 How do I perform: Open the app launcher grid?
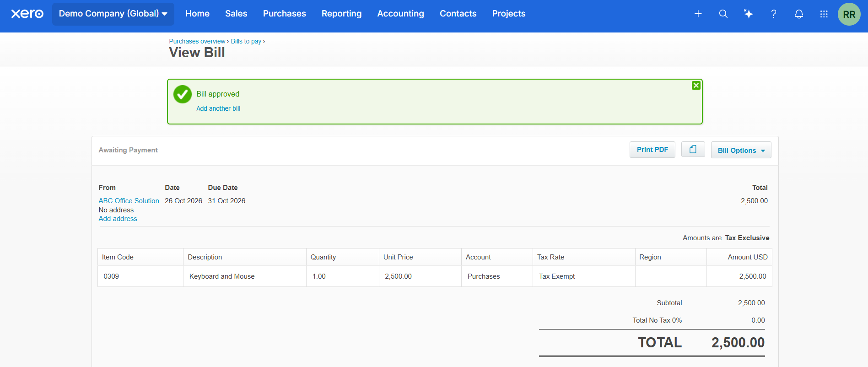point(824,14)
